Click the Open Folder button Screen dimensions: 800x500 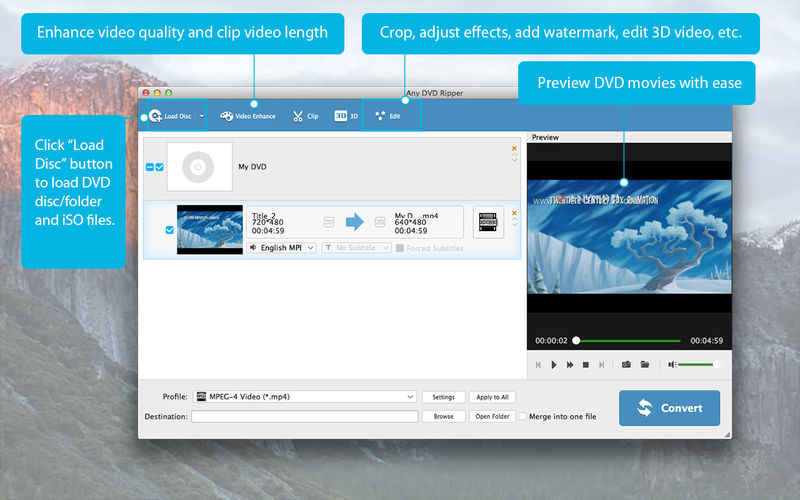pyautogui.click(x=492, y=416)
